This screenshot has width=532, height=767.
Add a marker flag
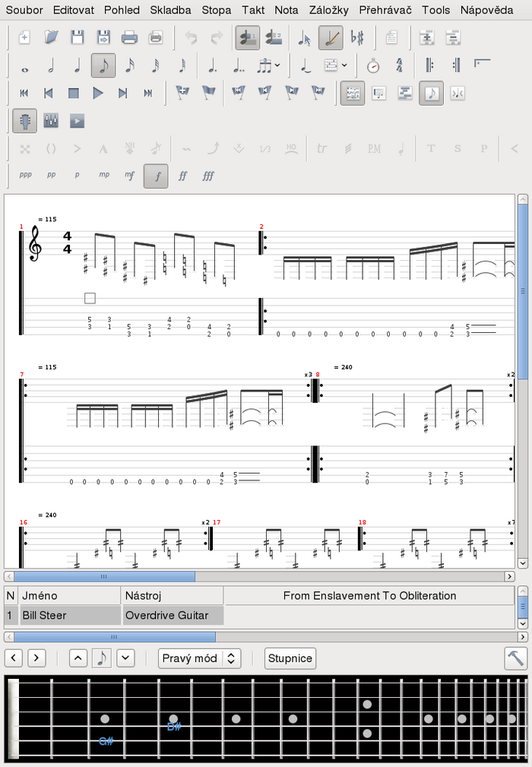tap(182, 93)
